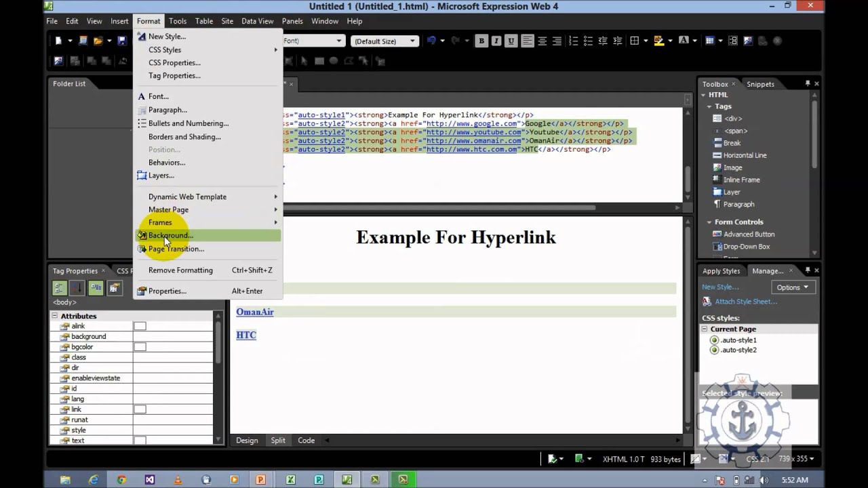Collapse the Form Controls group
This screenshot has width=868, height=488.
click(x=709, y=222)
